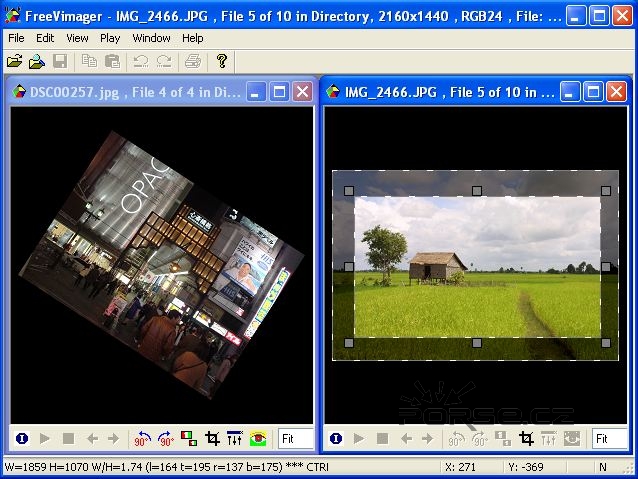Image resolution: width=638 pixels, height=479 pixels.
Task: Start slideshow play in DSC00257 window
Action: (x=45, y=439)
